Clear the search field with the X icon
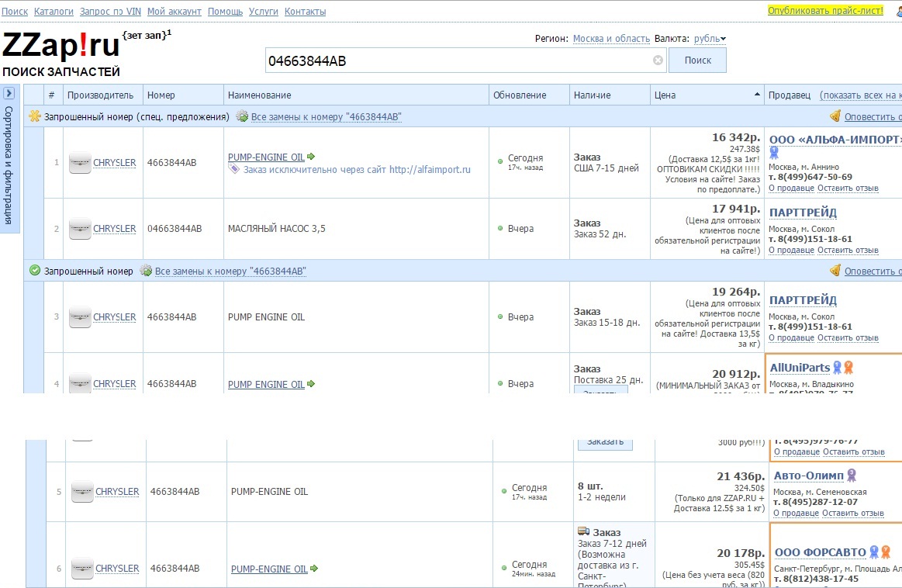 click(x=658, y=61)
